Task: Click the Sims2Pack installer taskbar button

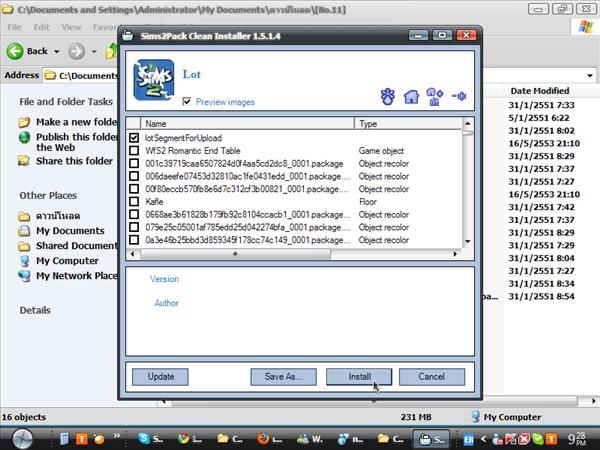Action: coord(431,439)
